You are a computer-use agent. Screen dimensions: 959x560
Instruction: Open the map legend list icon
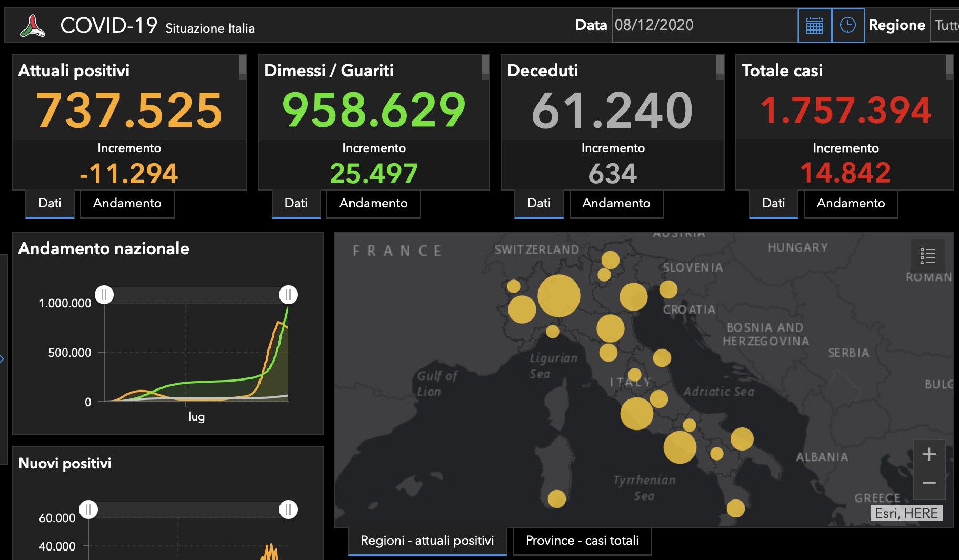tap(927, 256)
